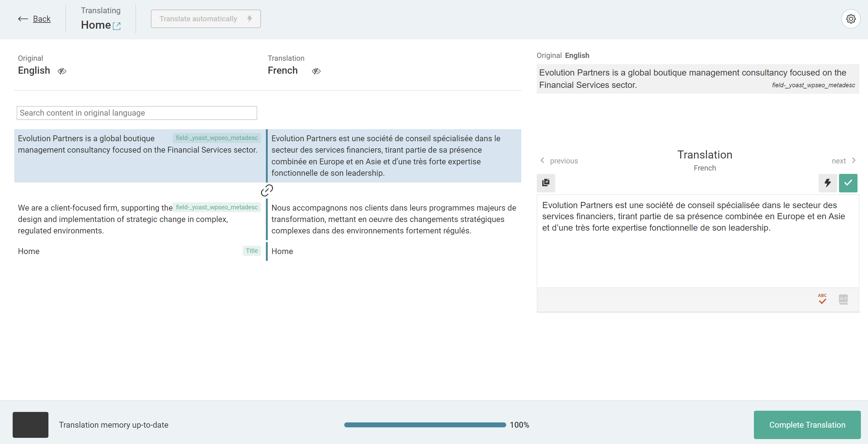Go to previous translation segment
Viewport: 868px width, 444px height.
(x=559, y=161)
